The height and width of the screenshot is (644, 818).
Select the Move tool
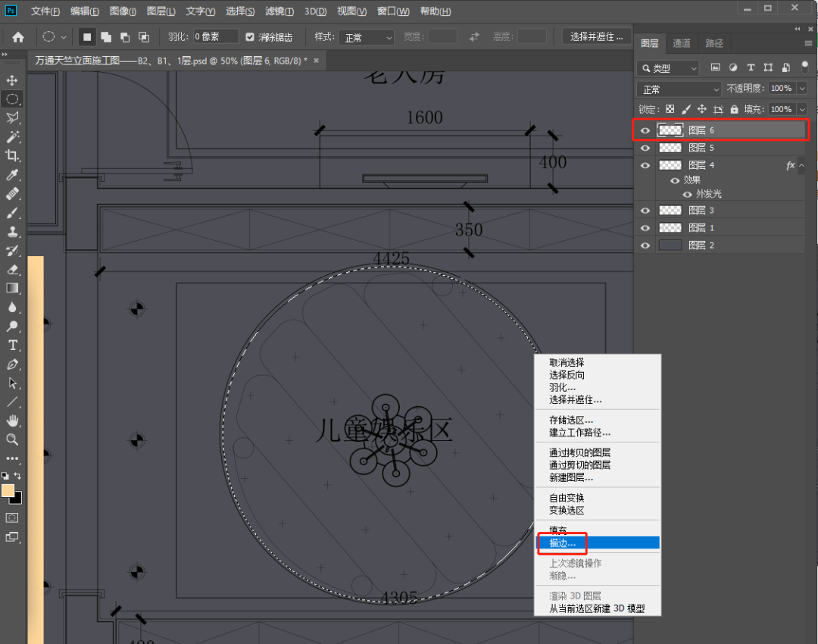click(12, 80)
